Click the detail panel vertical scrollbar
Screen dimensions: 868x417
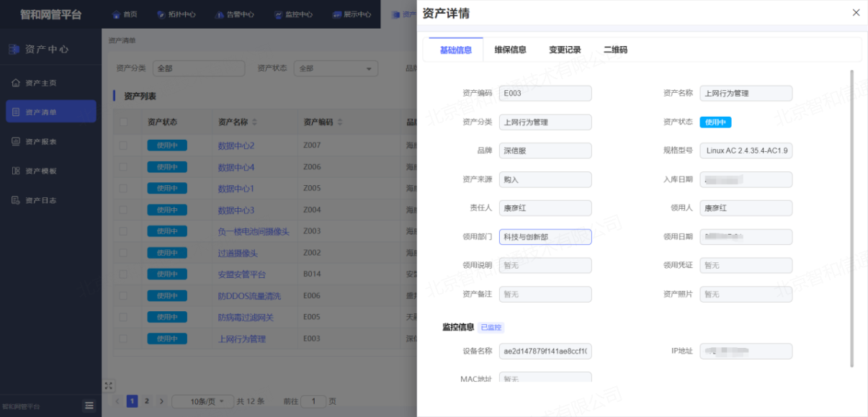tap(852, 218)
